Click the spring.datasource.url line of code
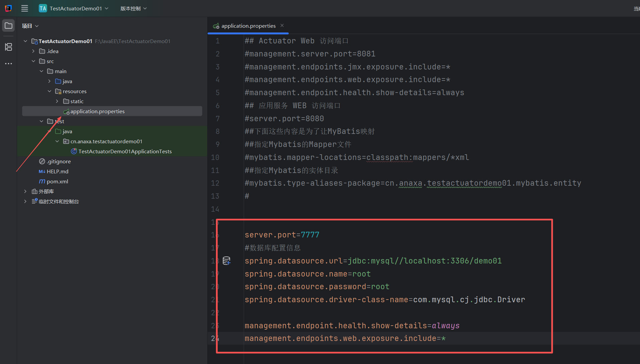 point(373,261)
